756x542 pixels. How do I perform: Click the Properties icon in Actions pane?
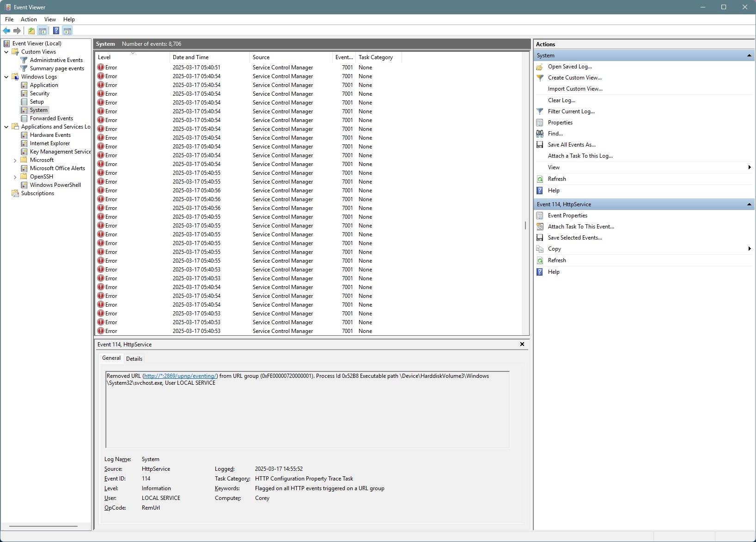540,123
